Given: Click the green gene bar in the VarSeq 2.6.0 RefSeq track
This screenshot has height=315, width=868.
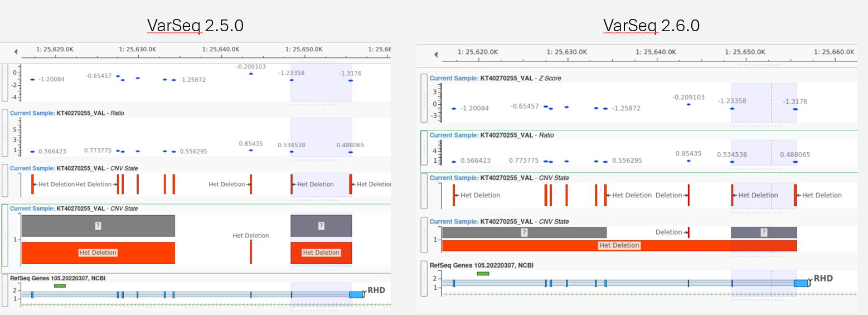Looking at the screenshot, I should point(483,274).
